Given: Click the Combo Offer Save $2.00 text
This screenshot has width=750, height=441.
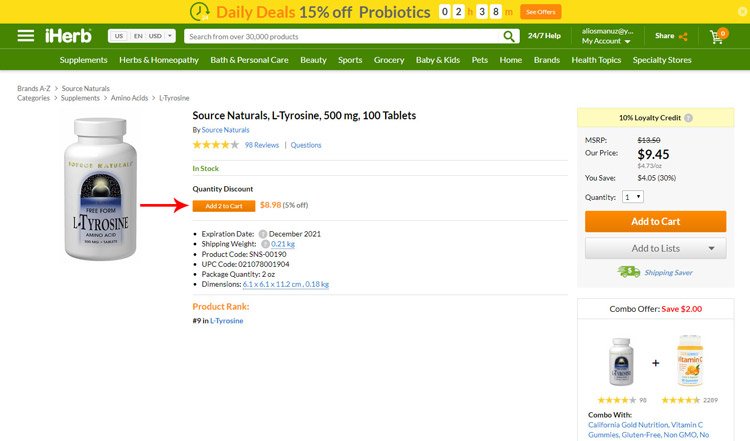Looking at the screenshot, I should click(656, 309).
